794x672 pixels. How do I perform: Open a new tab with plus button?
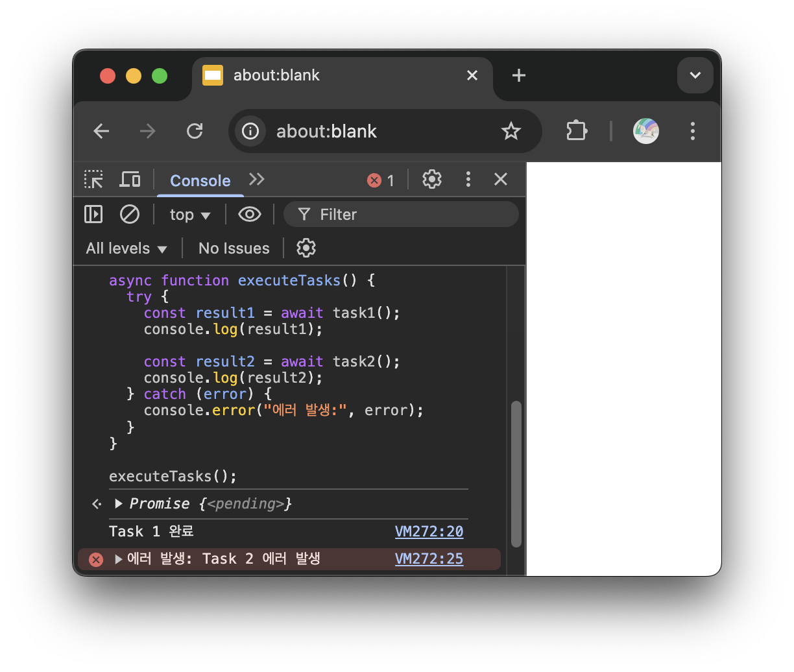(519, 75)
